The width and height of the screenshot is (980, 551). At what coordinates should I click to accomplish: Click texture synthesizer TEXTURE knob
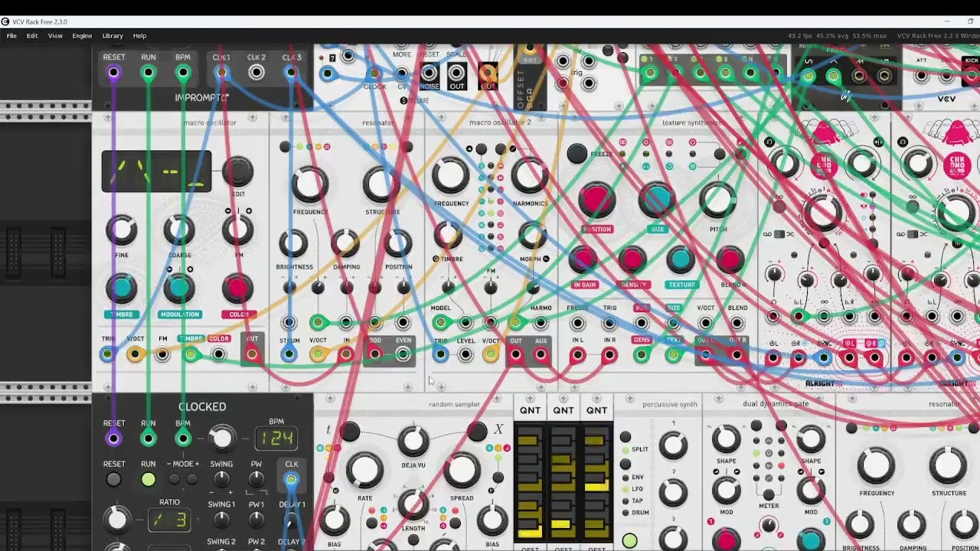[x=681, y=260]
